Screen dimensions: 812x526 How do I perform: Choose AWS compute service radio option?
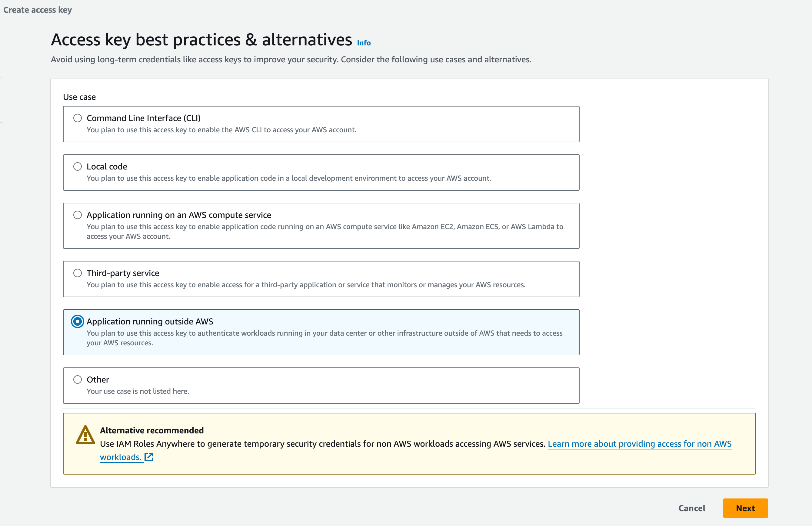pyautogui.click(x=78, y=215)
